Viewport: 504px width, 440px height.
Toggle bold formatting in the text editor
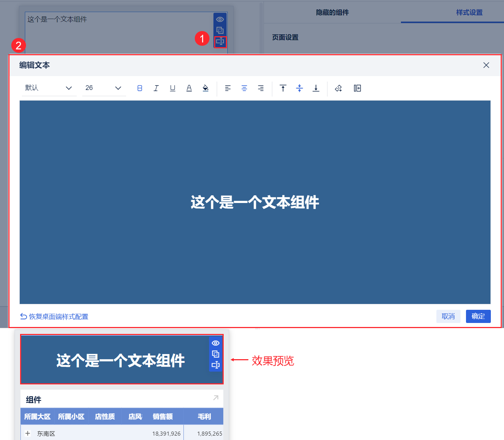pos(140,88)
